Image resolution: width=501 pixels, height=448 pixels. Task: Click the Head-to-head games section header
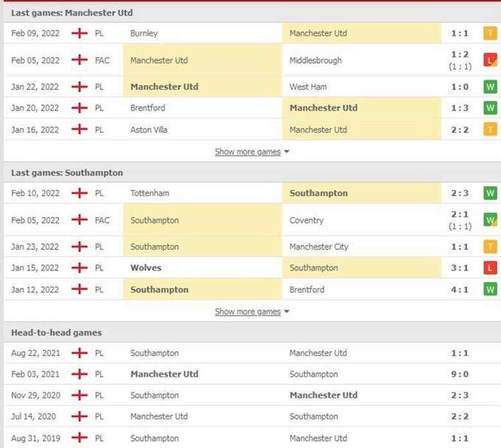[x=57, y=333]
